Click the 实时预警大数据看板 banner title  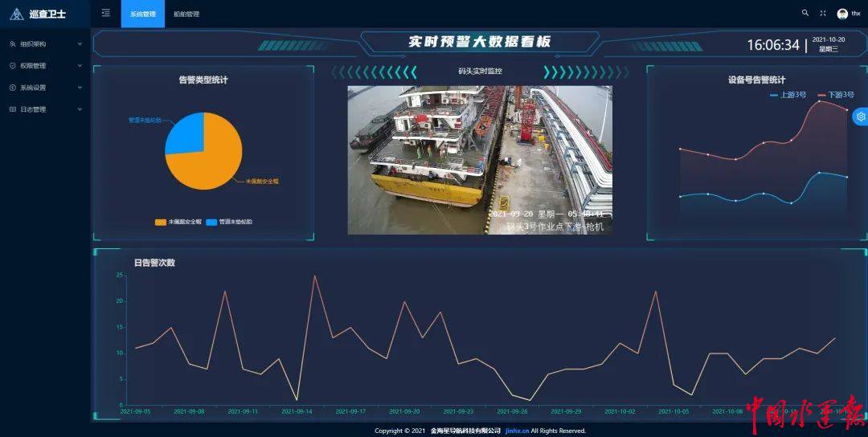coord(479,42)
